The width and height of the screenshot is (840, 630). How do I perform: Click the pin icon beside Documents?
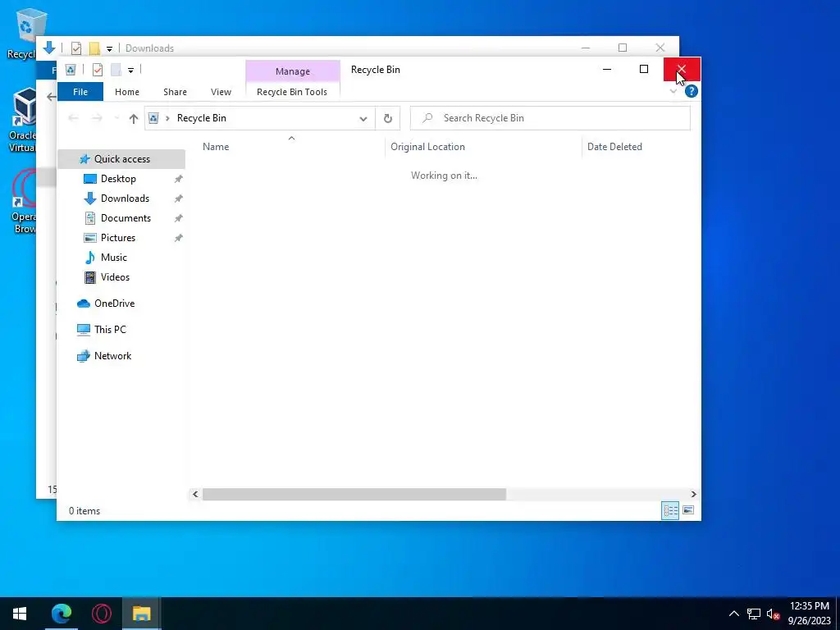point(178,218)
